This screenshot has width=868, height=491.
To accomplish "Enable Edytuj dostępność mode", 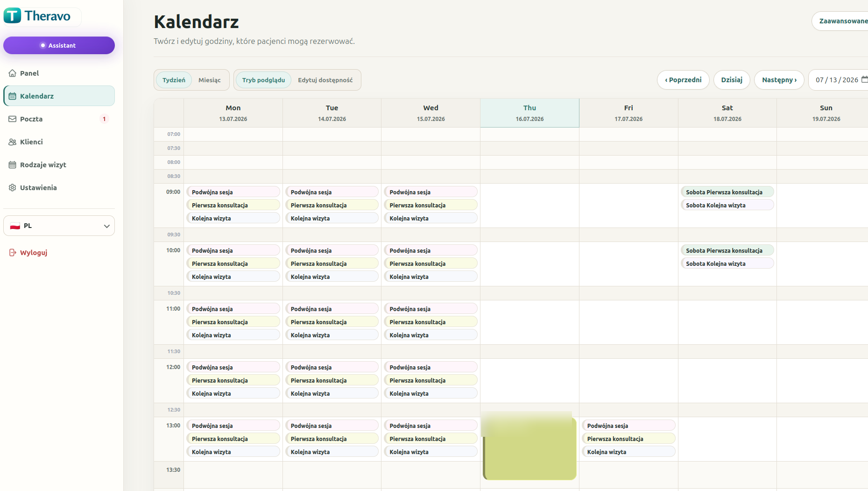I will tap(325, 80).
